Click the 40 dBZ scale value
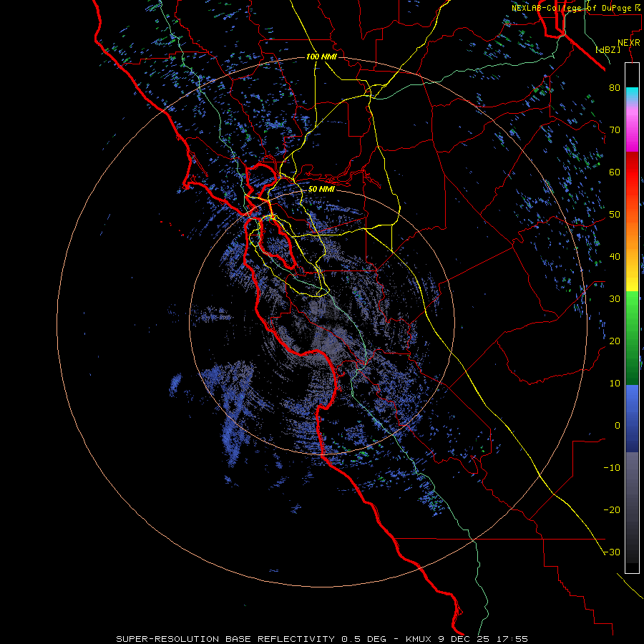644x644 pixels. 615,256
